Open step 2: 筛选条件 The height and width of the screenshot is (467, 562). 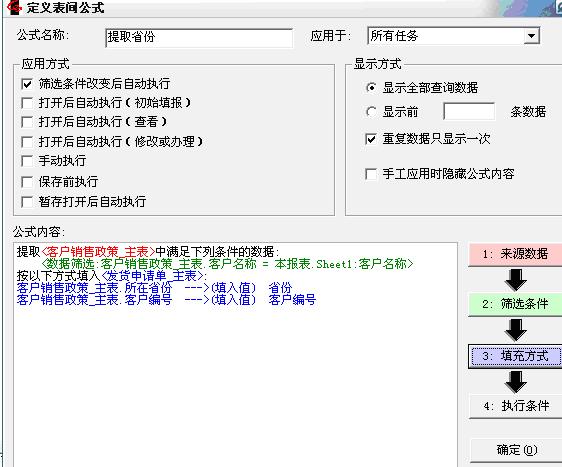pos(515,305)
